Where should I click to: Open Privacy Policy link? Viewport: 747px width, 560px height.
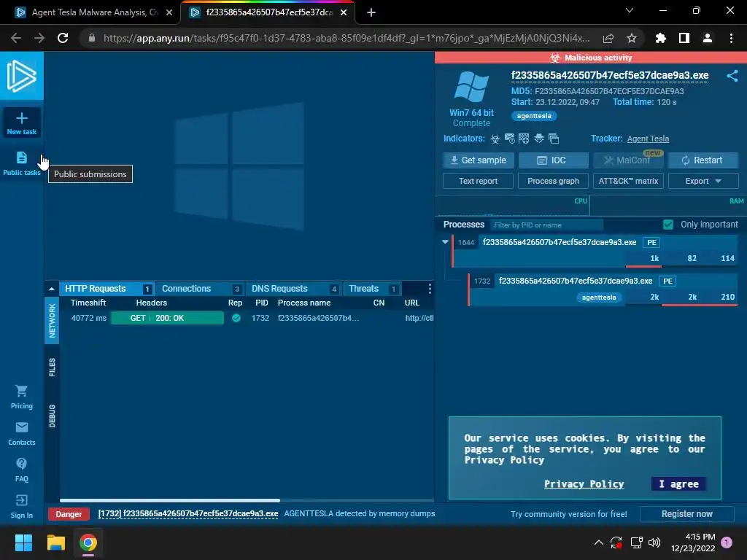click(x=584, y=484)
